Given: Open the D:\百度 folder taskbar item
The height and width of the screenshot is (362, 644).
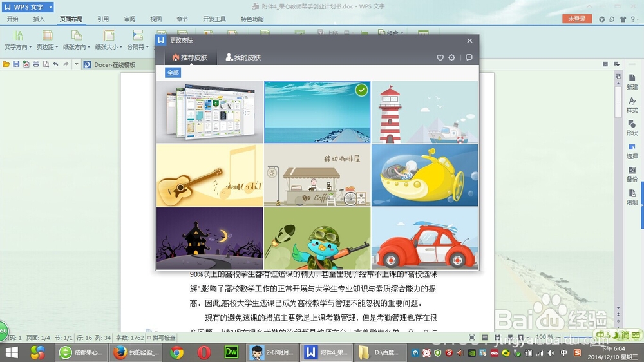Looking at the screenshot, I should click(380, 352).
